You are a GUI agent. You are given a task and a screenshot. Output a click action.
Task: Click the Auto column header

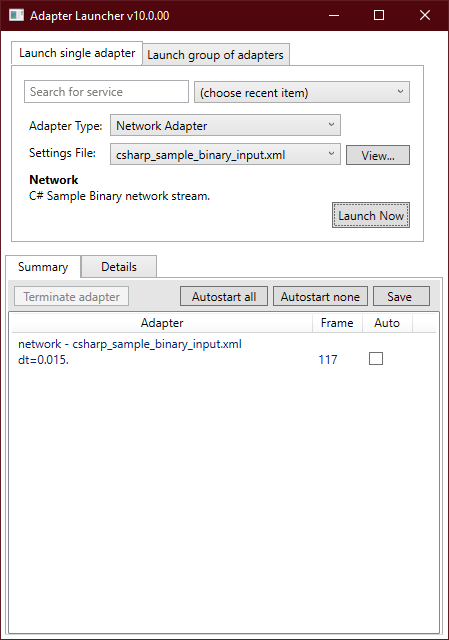pyautogui.click(x=387, y=323)
